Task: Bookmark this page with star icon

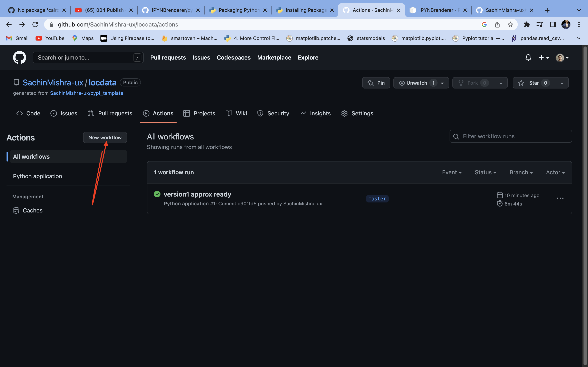Action: (x=510, y=24)
